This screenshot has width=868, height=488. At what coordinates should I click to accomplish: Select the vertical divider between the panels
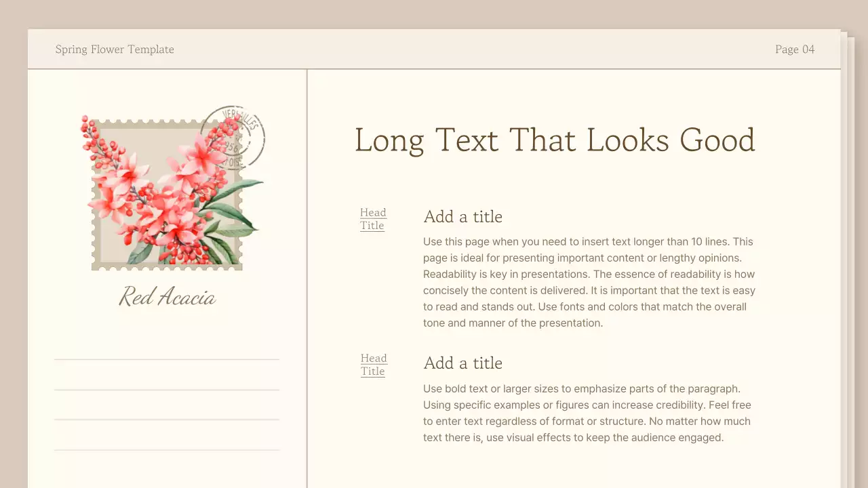pyautogui.click(x=307, y=271)
